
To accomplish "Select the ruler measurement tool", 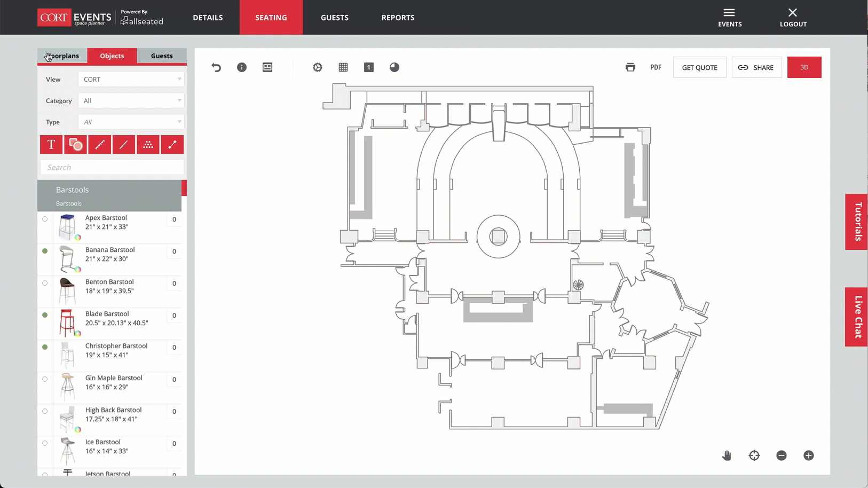I will (x=100, y=144).
